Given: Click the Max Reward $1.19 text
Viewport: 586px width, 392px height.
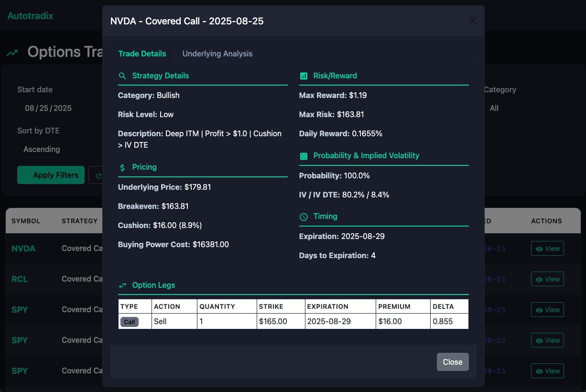Looking at the screenshot, I should pos(333,95).
